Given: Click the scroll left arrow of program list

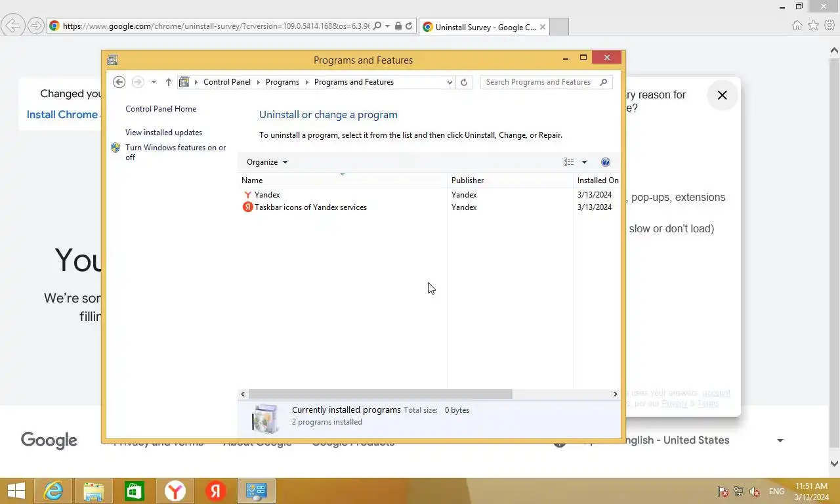Looking at the screenshot, I should pos(243,394).
